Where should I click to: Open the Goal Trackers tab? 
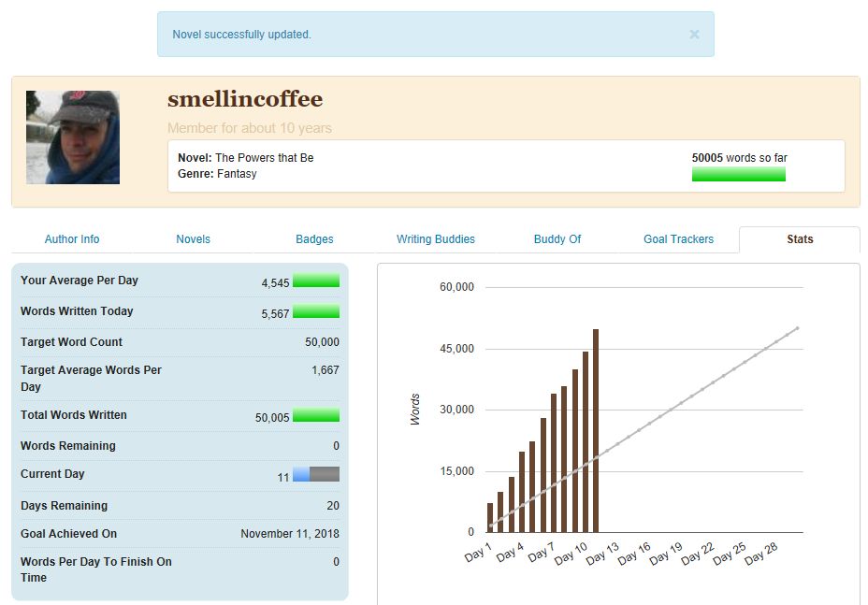click(678, 239)
